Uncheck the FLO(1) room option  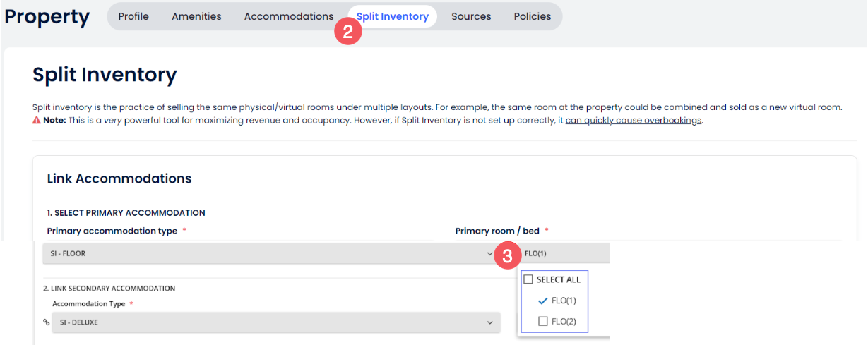point(542,301)
